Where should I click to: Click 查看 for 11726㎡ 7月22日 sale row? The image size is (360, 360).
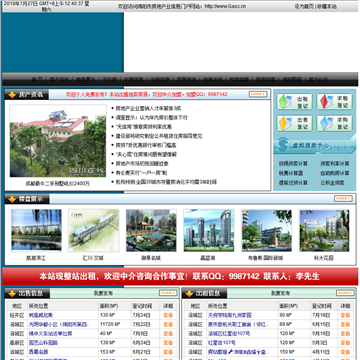coord(168,325)
